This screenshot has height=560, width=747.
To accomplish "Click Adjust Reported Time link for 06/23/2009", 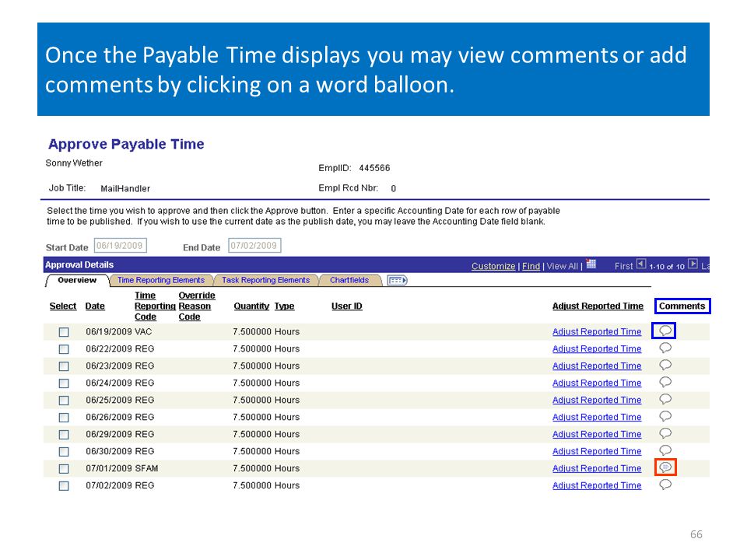I will coord(597,366).
